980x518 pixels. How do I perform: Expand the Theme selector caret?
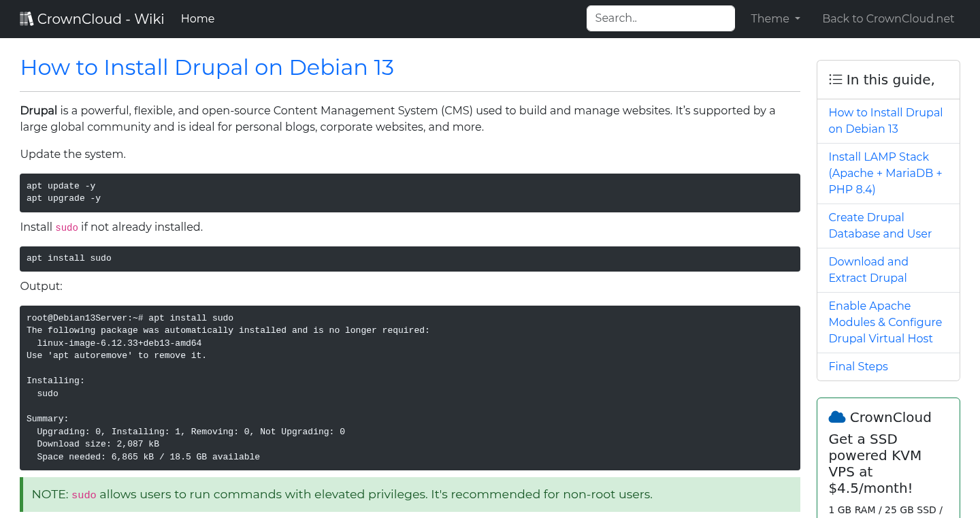797,18
